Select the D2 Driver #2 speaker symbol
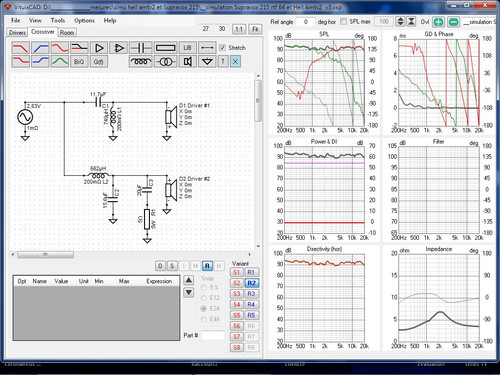The height and width of the screenshot is (375, 500). pyautogui.click(x=171, y=190)
